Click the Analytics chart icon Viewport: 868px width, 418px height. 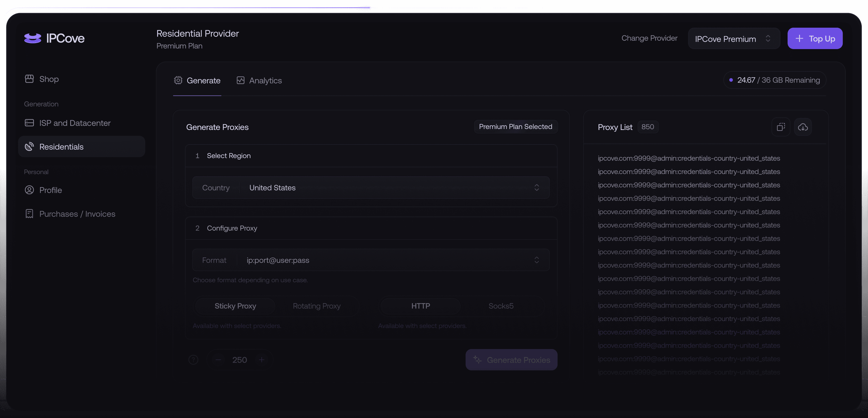point(240,80)
